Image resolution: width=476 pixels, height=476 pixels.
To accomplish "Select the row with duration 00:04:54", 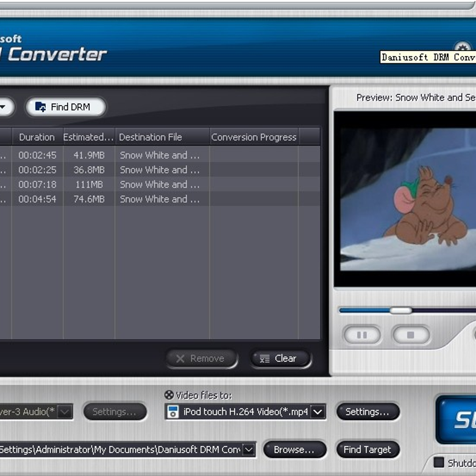I will [x=160, y=199].
